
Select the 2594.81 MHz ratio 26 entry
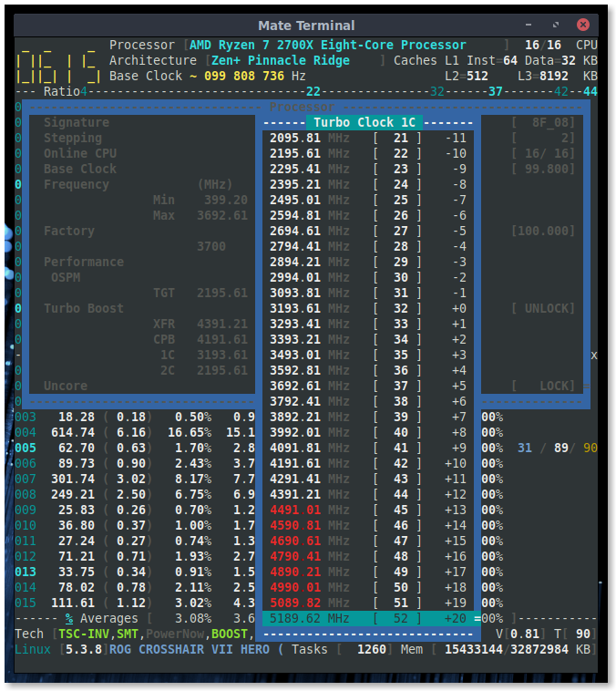(368, 215)
